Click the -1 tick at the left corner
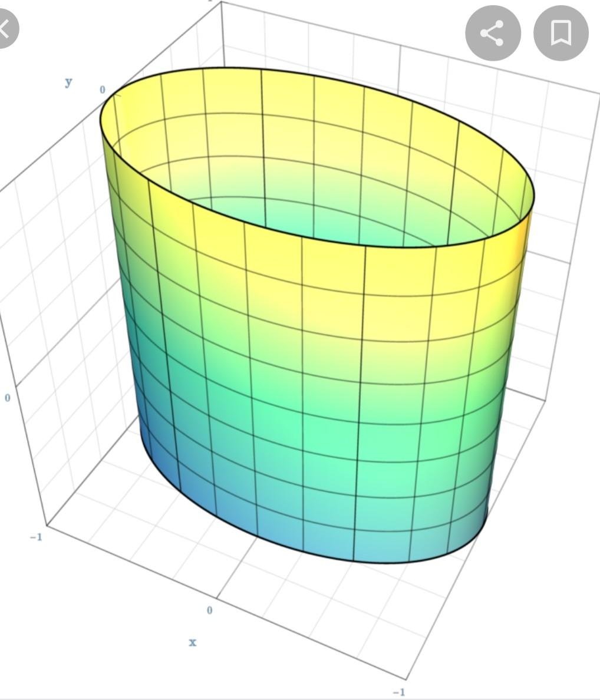The image size is (600, 700). [36, 537]
